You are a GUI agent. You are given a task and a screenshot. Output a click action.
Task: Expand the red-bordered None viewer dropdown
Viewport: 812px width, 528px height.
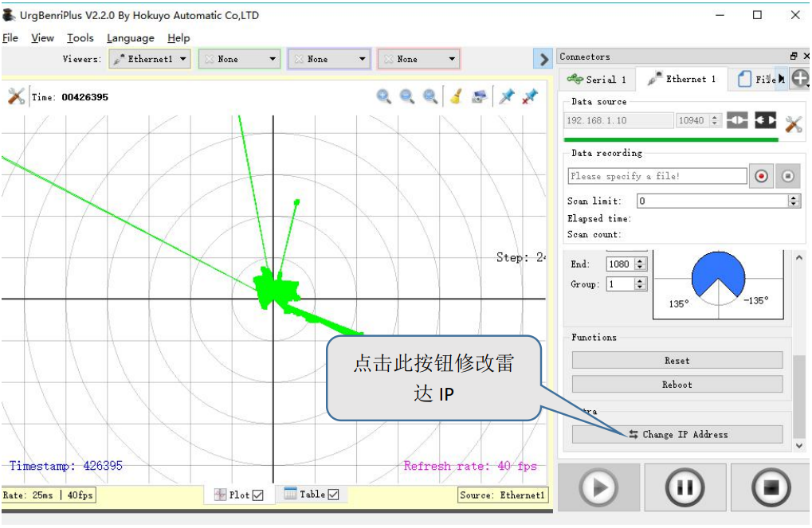418,59
